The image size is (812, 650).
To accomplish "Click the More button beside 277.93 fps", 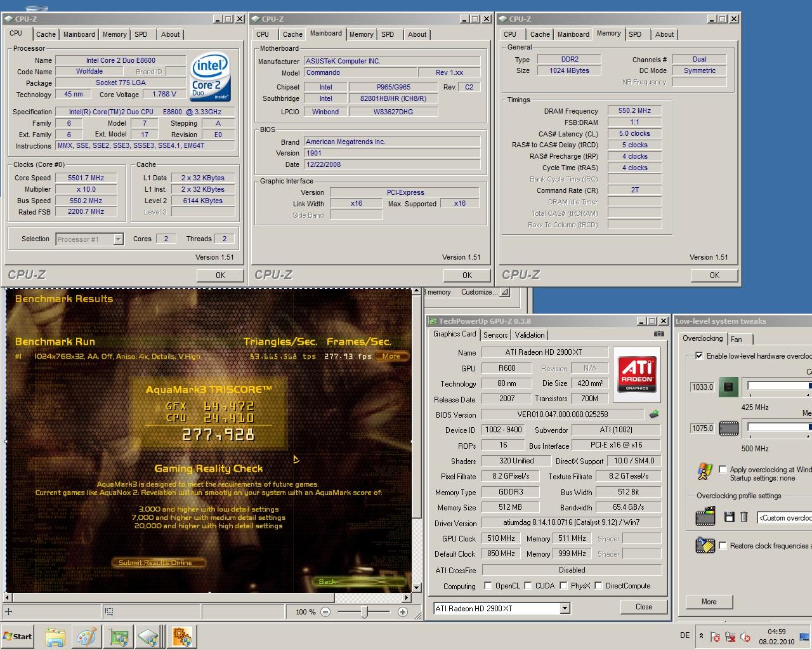I will click(x=391, y=356).
